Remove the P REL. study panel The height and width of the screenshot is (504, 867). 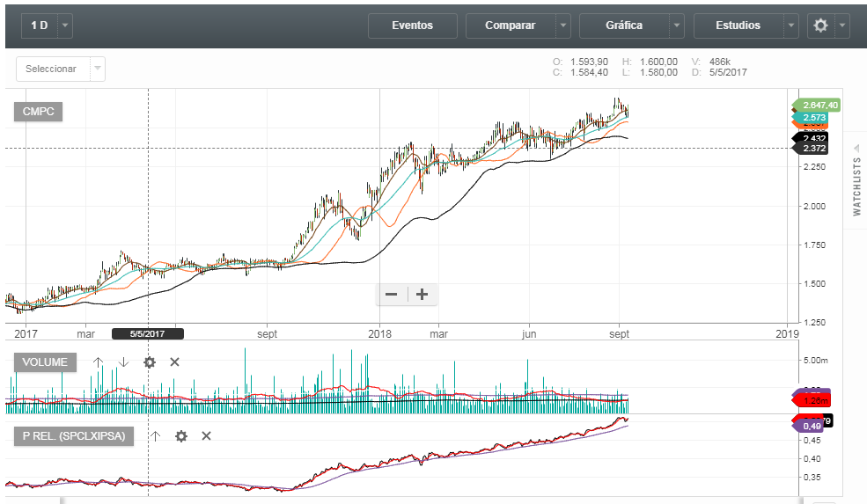click(x=206, y=436)
